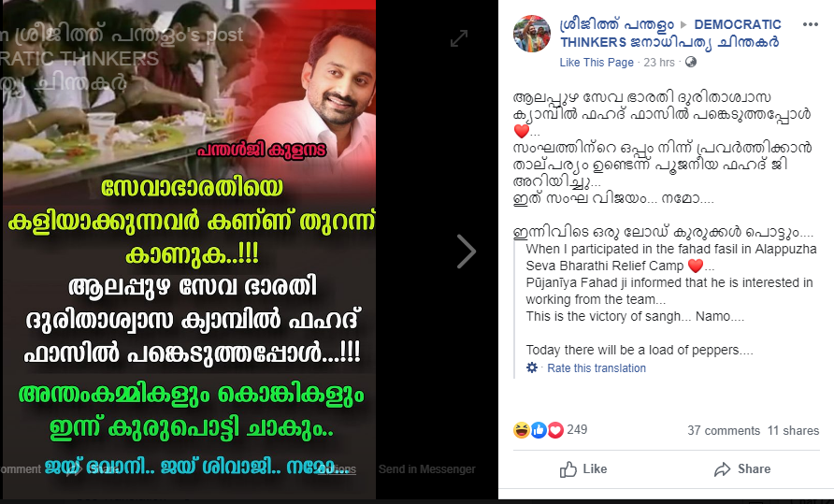The width and height of the screenshot is (834, 504).
Task: Share the post using Share button
Action: 742,468
